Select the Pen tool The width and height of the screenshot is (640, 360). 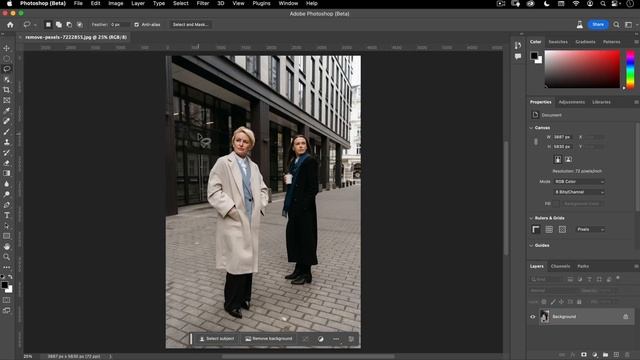pyautogui.click(x=7, y=204)
